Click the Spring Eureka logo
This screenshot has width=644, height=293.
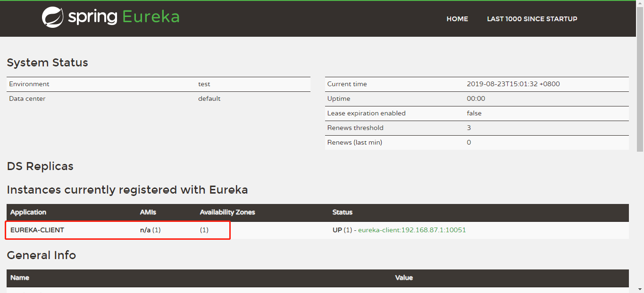pyautogui.click(x=110, y=17)
